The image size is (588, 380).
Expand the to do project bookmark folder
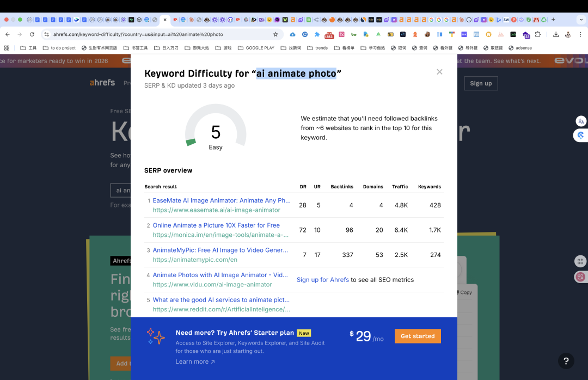[59, 48]
